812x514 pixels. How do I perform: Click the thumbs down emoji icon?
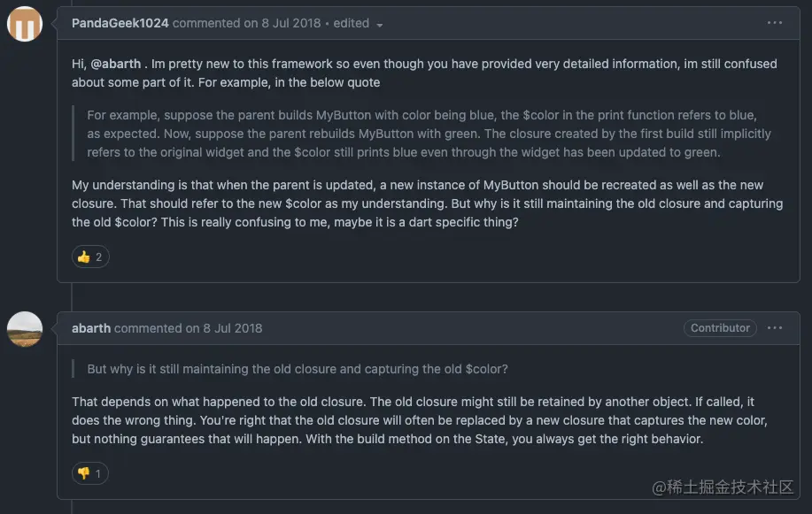(x=84, y=473)
